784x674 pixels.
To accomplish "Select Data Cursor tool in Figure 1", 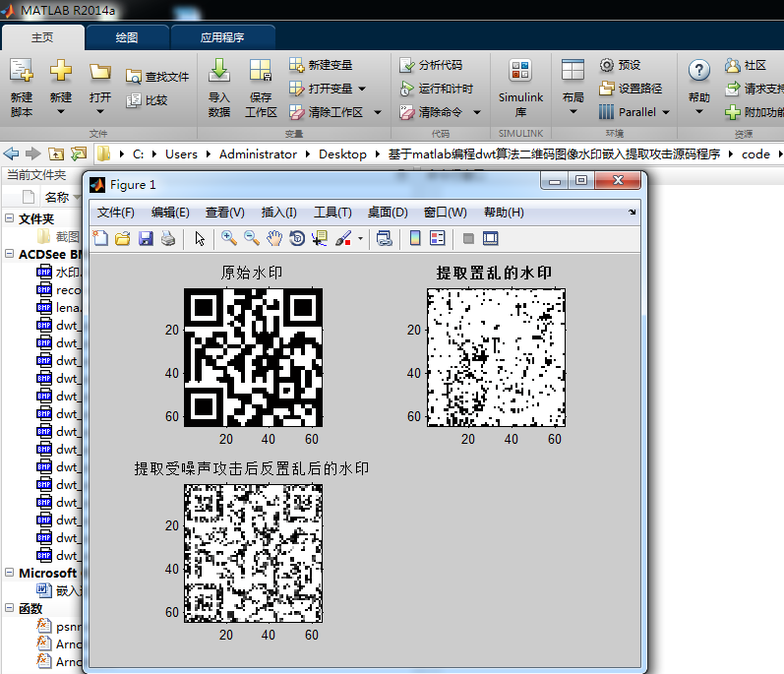I will coord(320,238).
